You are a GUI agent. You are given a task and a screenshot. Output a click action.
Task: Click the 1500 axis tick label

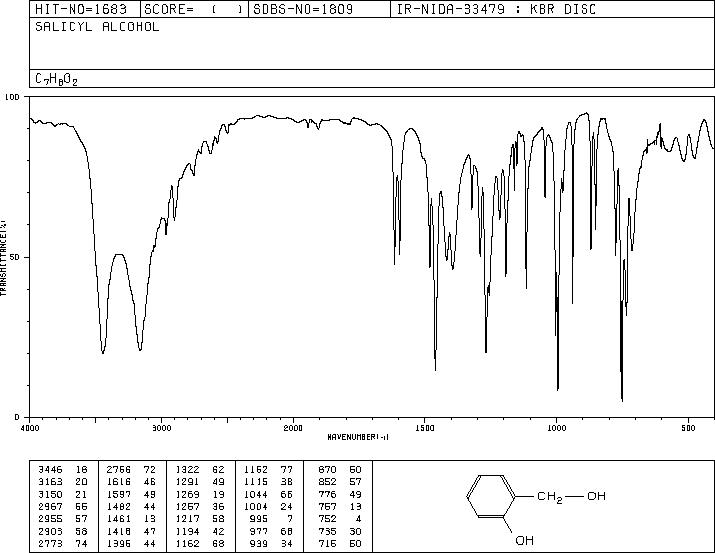click(x=425, y=428)
